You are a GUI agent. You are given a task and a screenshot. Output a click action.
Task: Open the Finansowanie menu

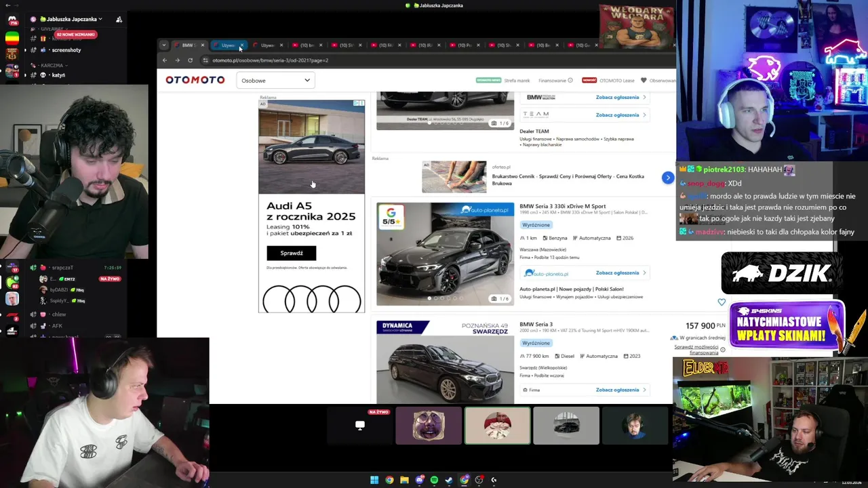click(x=556, y=81)
